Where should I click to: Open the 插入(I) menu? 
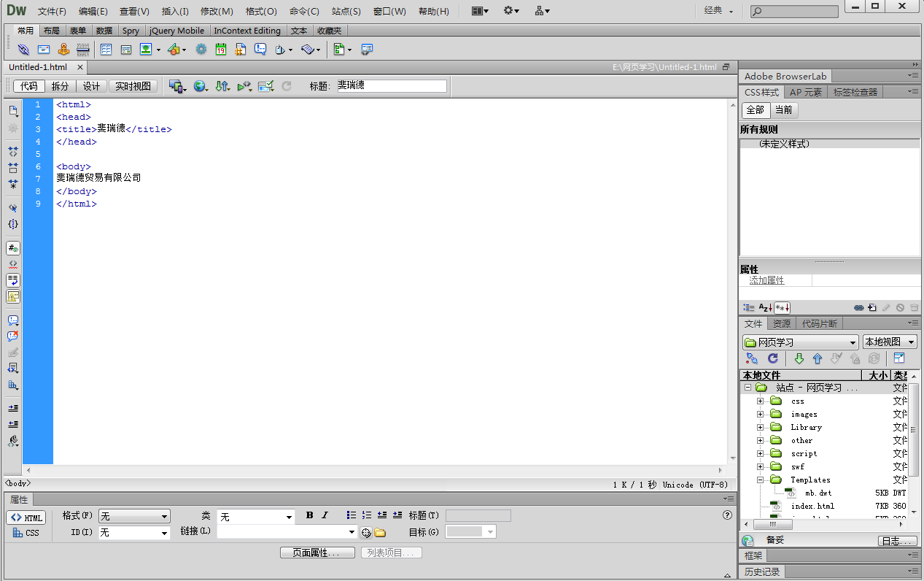pyautogui.click(x=174, y=11)
